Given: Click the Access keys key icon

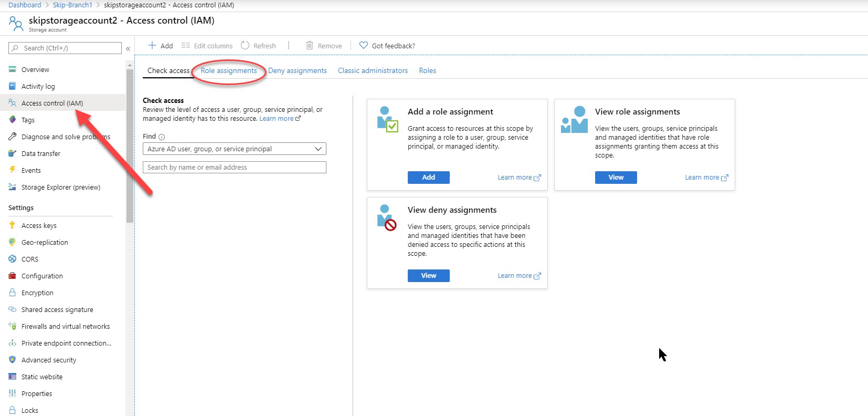Looking at the screenshot, I should (x=12, y=225).
